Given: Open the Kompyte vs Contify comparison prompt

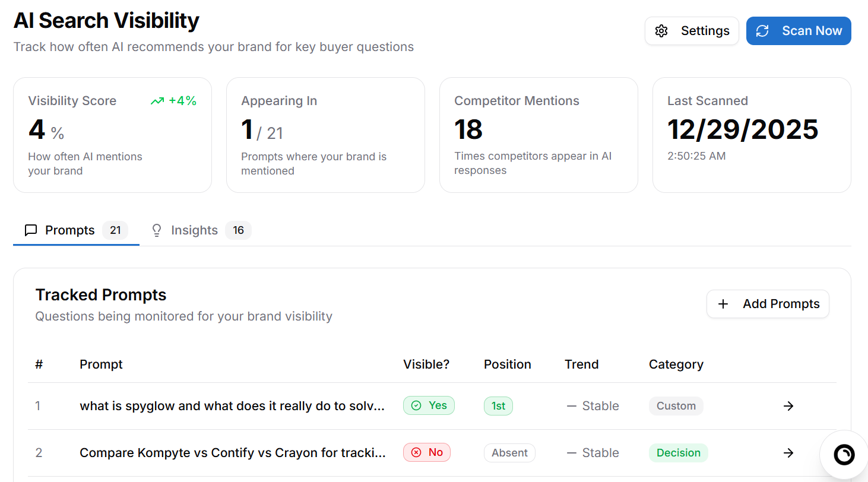Looking at the screenshot, I should tap(232, 452).
